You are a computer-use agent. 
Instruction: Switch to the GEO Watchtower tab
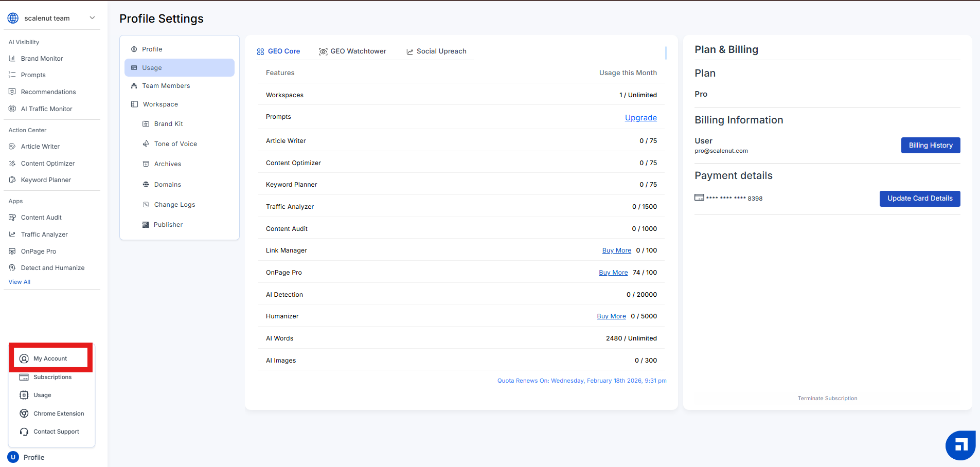[x=352, y=51]
